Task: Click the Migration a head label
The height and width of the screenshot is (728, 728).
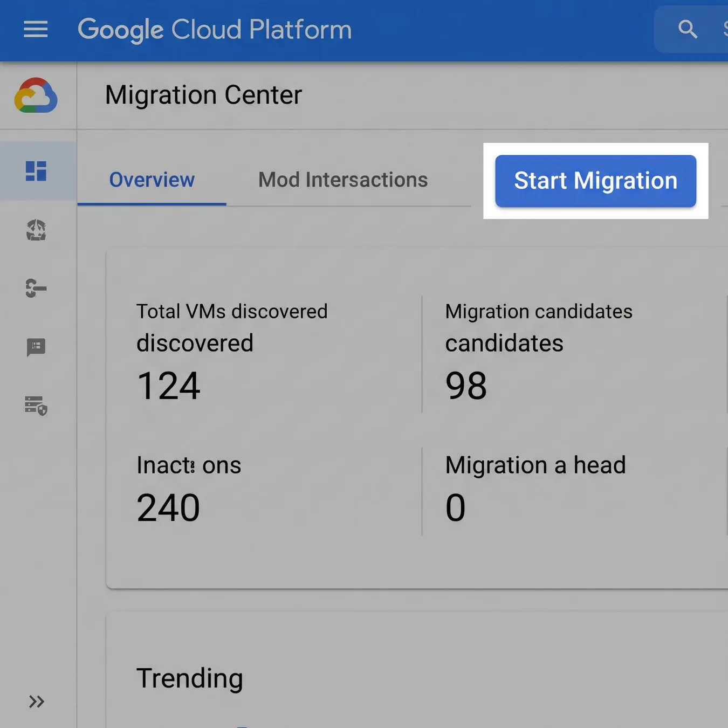Action: click(535, 465)
